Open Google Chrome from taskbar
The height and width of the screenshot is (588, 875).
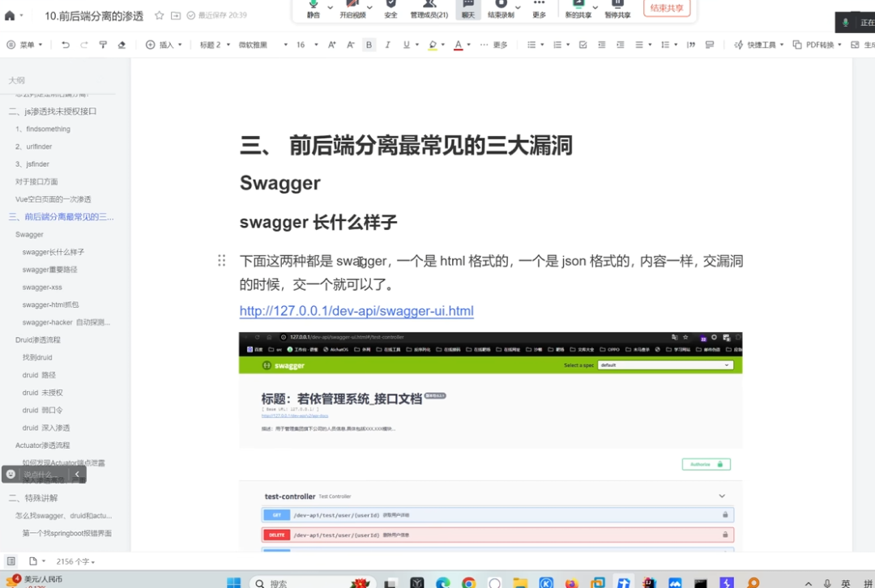pos(469,583)
